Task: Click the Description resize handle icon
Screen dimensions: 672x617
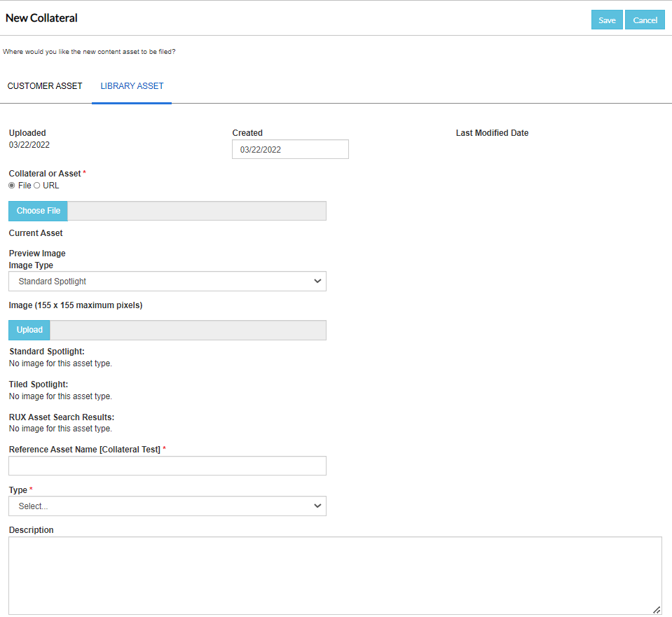Action: (657, 610)
